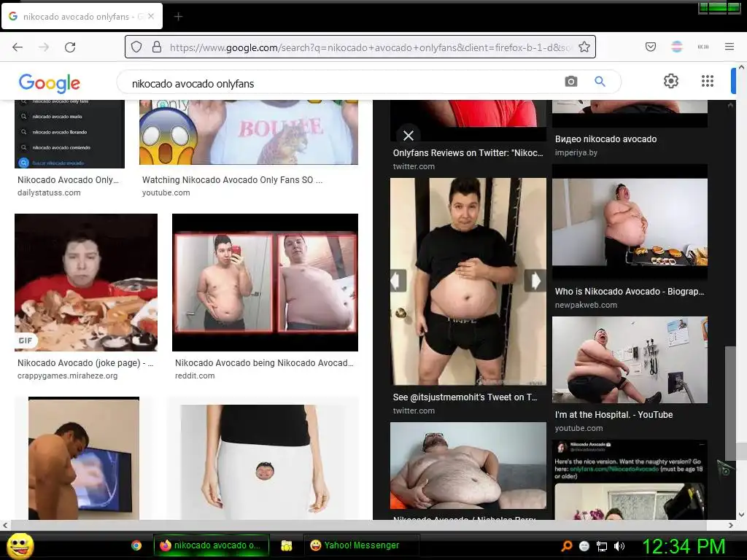Show next image with right arrow
The width and height of the screenshot is (747, 560).
coord(535,281)
